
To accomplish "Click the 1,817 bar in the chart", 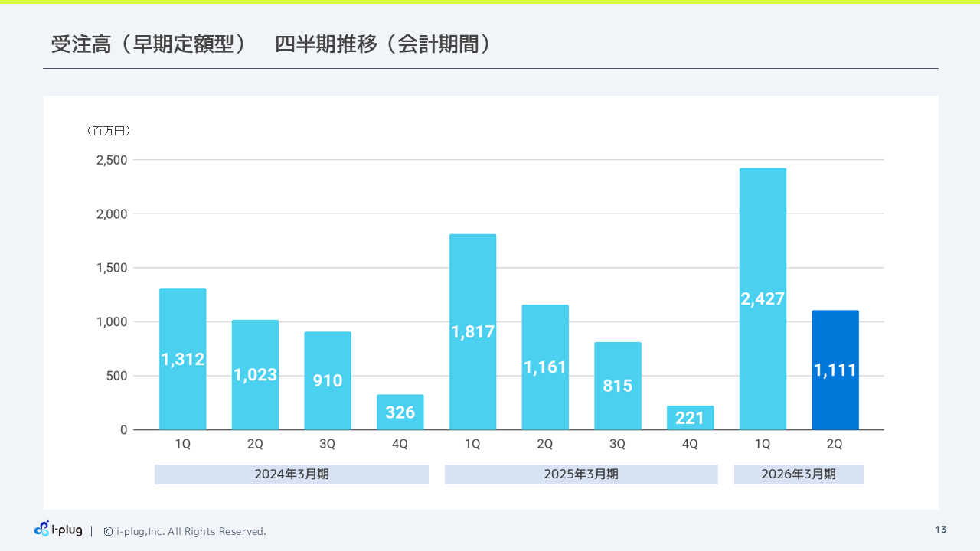I will (x=472, y=331).
